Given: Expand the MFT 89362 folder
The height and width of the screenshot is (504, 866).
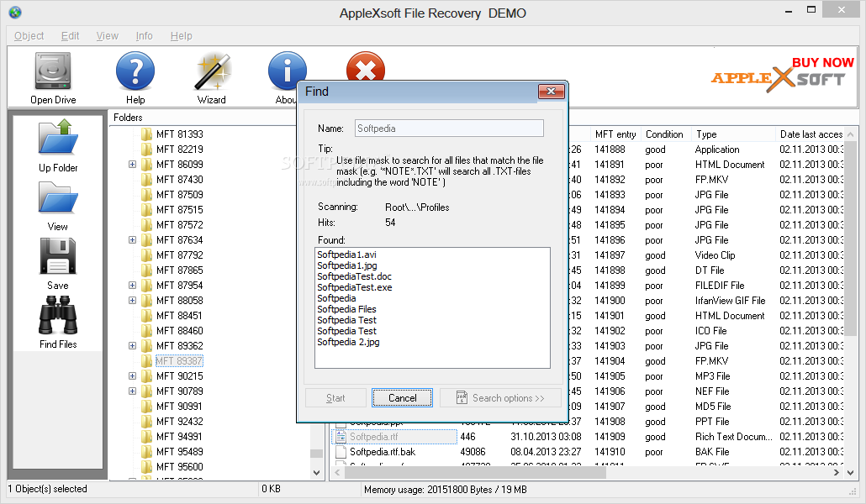Looking at the screenshot, I should click(x=132, y=345).
